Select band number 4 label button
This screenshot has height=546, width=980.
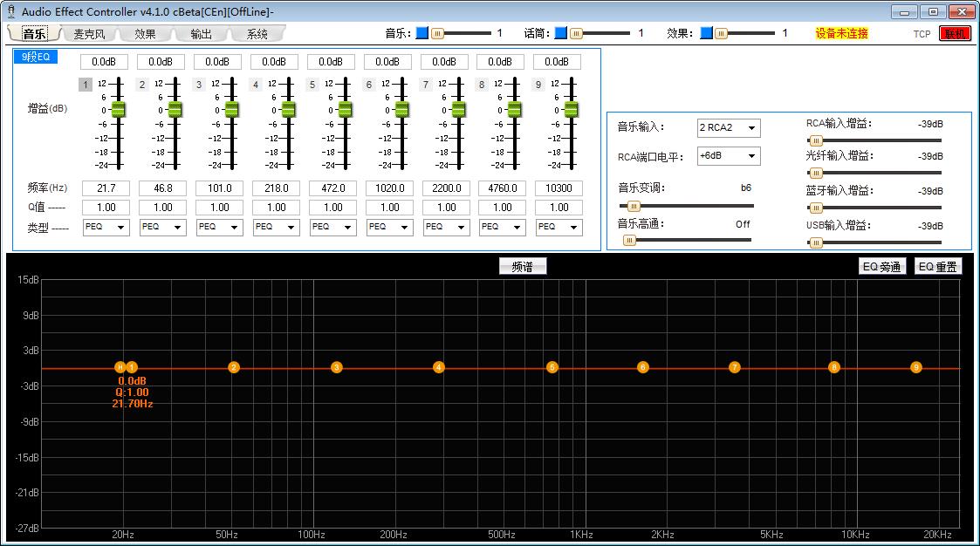pyautogui.click(x=255, y=85)
